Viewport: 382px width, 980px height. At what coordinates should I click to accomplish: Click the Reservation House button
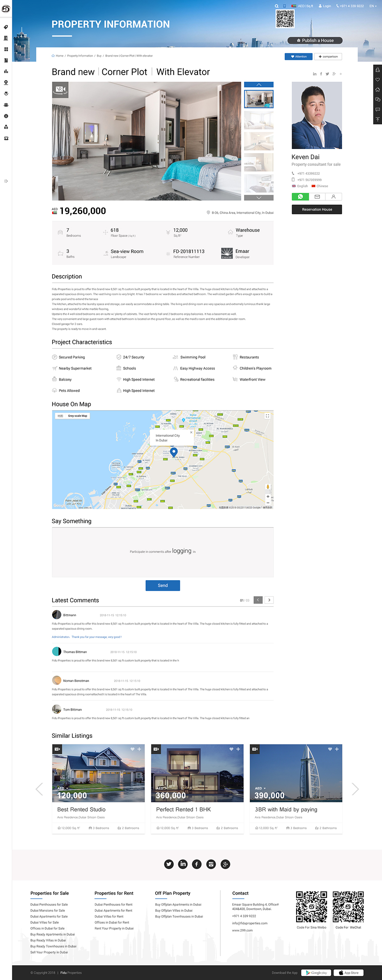point(317,209)
